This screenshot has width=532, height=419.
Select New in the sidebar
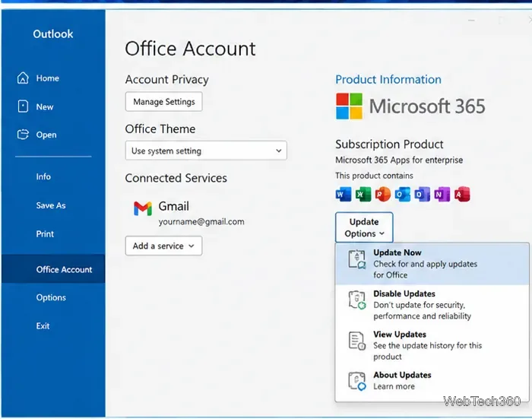pyautogui.click(x=45, y=106)
